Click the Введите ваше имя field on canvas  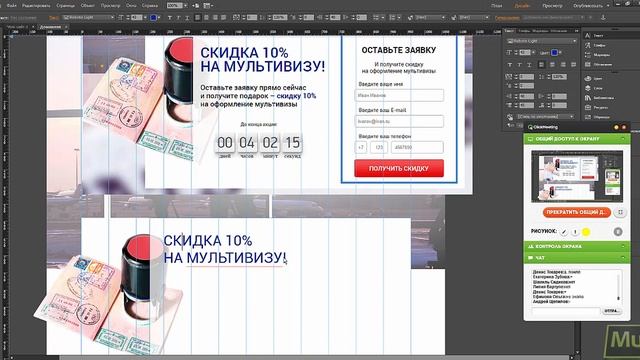(399, 95)
